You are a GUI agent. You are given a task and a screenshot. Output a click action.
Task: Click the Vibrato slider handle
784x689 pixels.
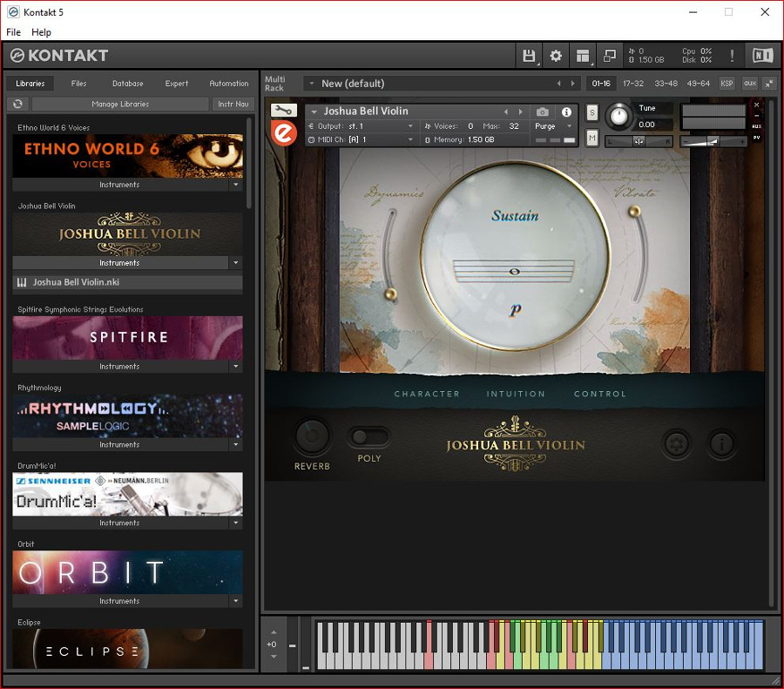[634, 211]
